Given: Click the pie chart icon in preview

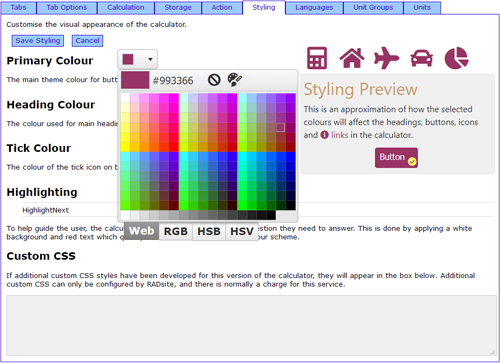Looking at the screenshot, I should click(x=457, y=58).
